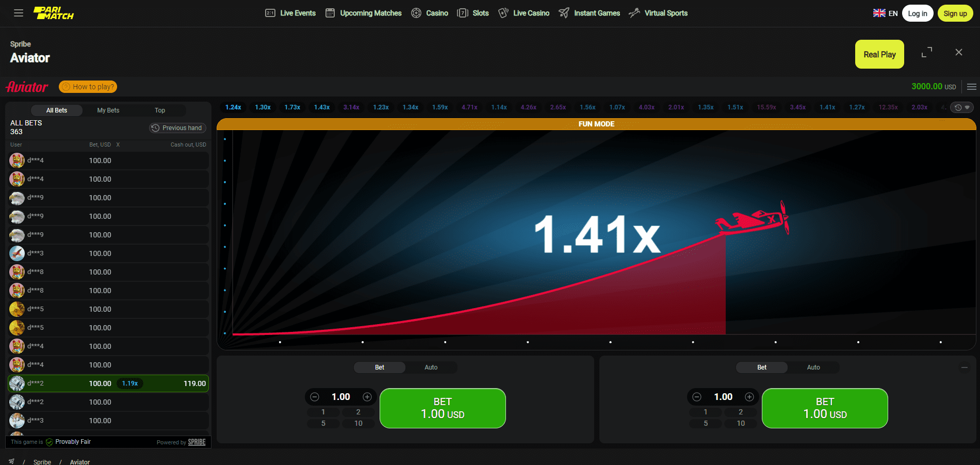Close the Aviator game window
Screen dimensions: 980x465
coord(959,52)
